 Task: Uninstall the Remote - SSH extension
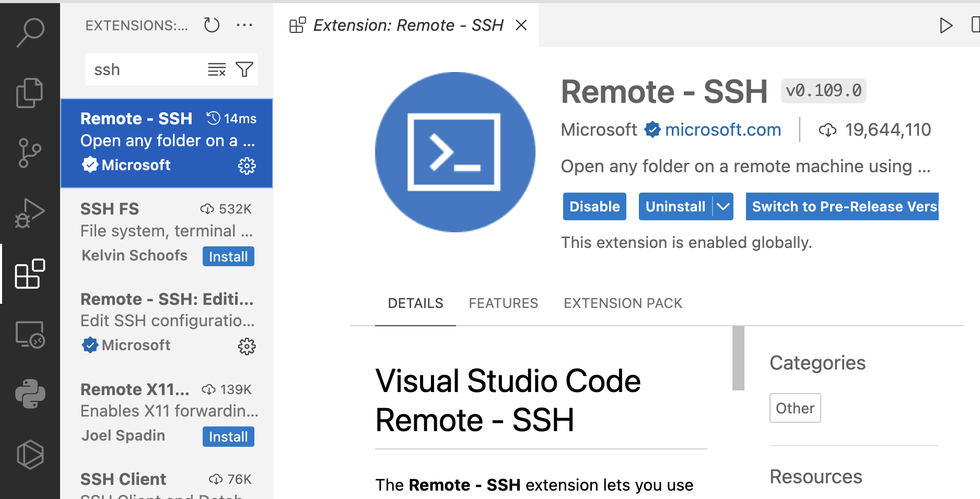[x=675, y=207]
